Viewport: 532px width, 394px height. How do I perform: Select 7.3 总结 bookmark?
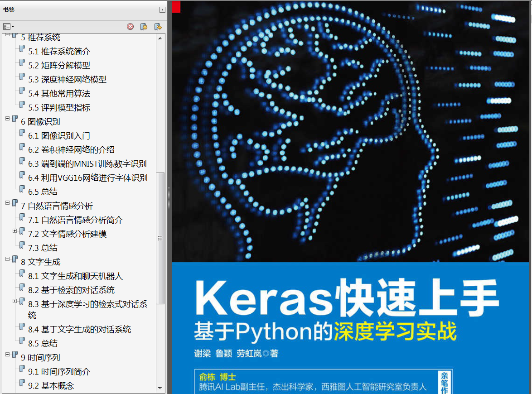coord(43,248)
